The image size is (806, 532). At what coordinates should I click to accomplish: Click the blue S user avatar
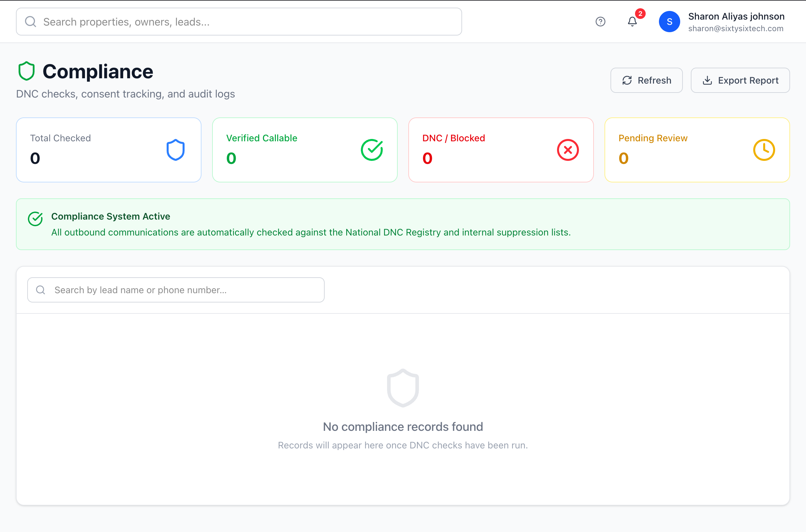(669, 22)
